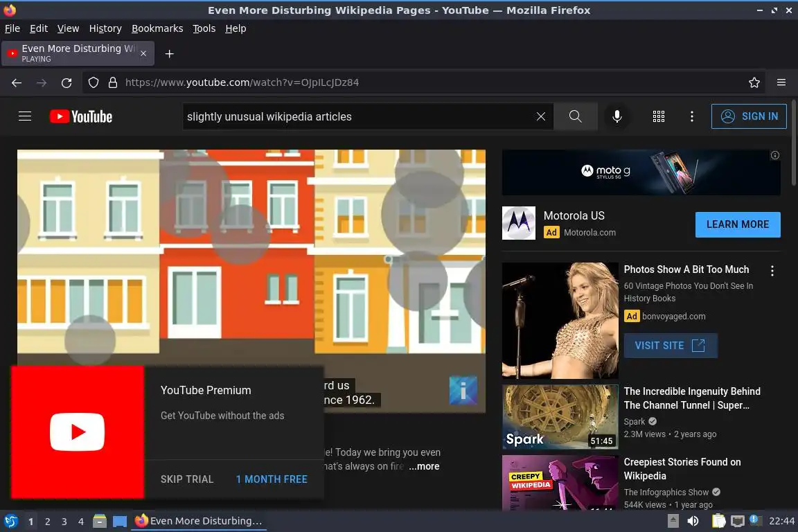
Task: Open the Tools menu
Action: [x=204, y=28]
